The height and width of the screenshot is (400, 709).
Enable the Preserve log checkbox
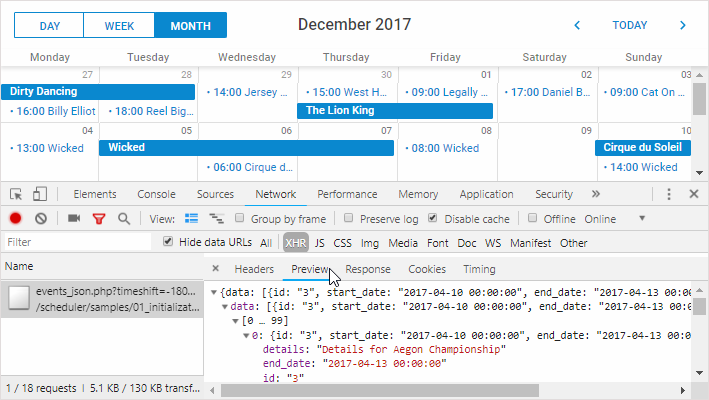(x=349, y=218)
